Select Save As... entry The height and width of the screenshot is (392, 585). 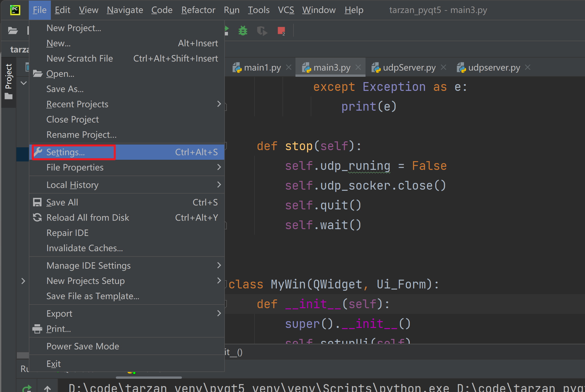point(127,89)
